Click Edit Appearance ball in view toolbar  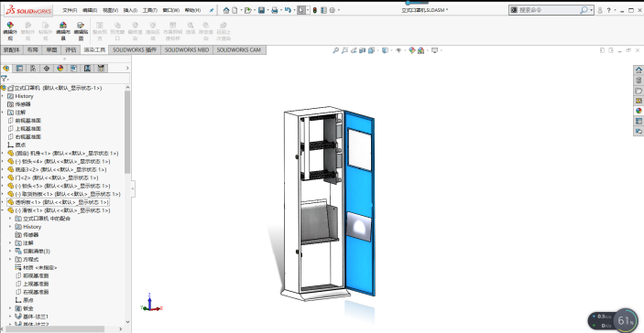click(412, 50)
